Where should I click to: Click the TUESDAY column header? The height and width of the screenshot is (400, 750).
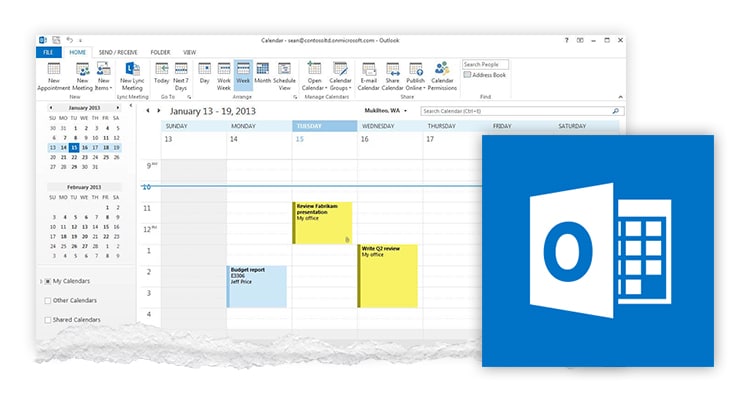pos(325,126)
